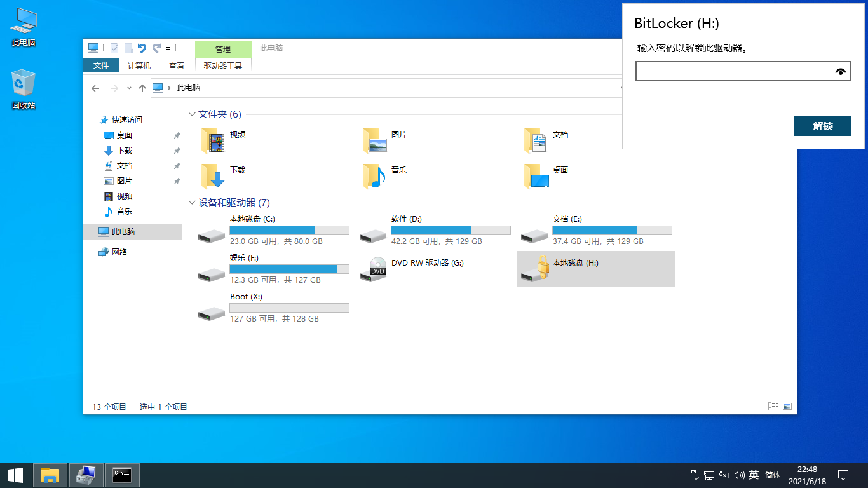
Task: Click the volume speaker tray icon
Action: point(739,475)
